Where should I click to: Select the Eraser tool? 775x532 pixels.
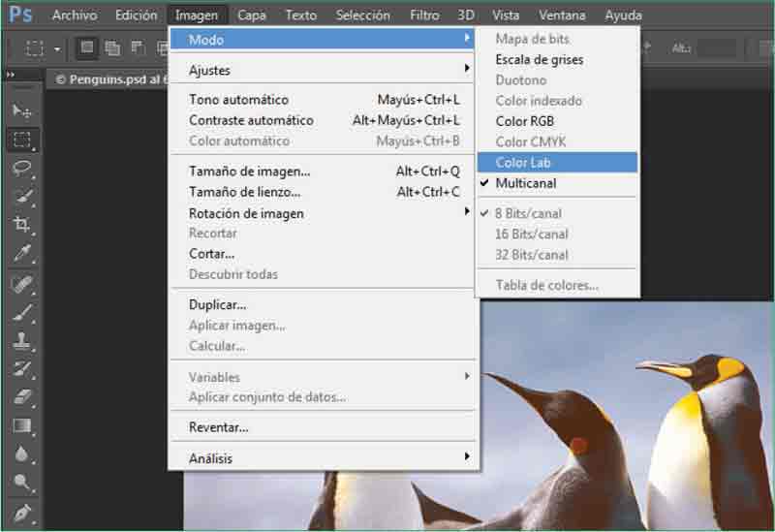(x=22, y=396)
